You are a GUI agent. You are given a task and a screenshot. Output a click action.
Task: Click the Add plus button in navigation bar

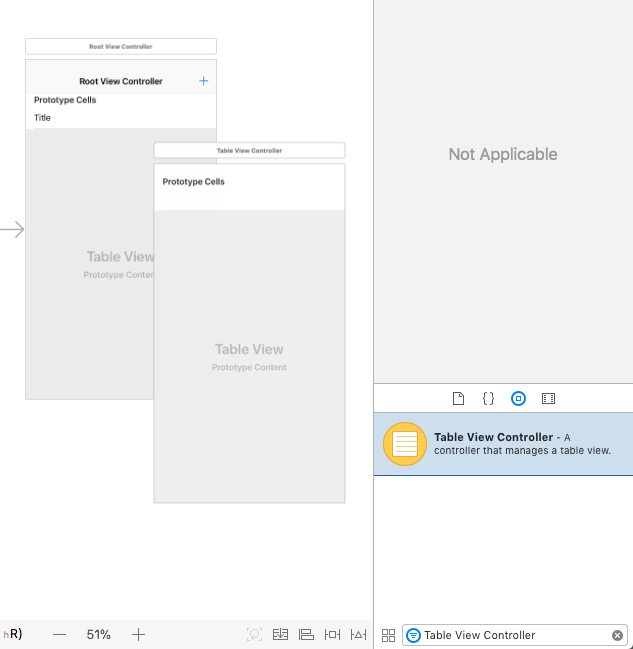point(204,81)
